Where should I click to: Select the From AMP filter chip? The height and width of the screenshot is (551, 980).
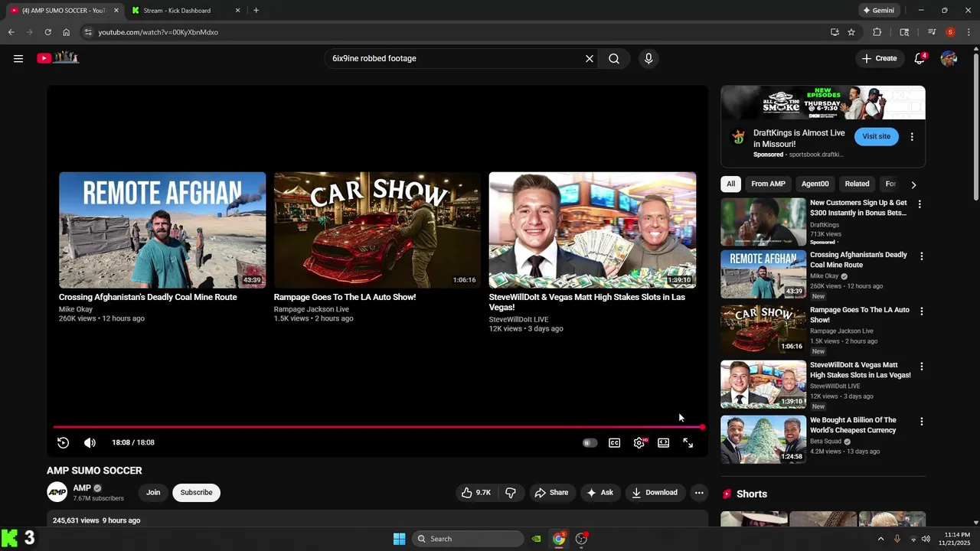click(x=768, y=184)
